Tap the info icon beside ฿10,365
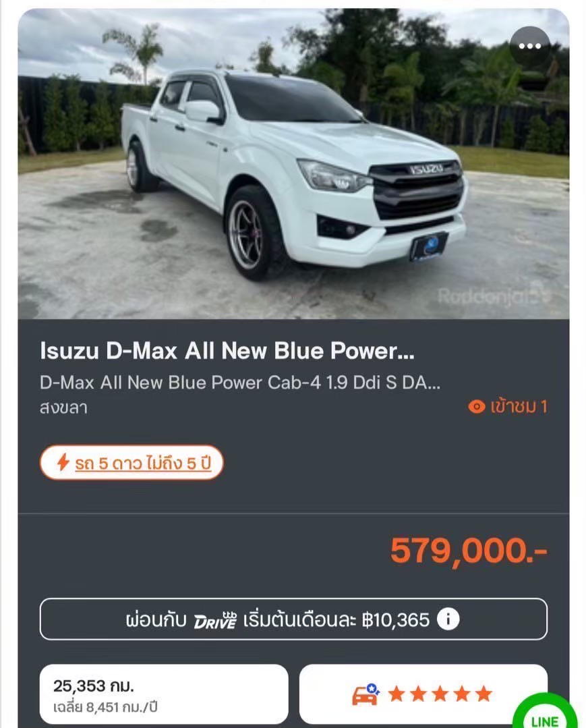The image size is (586, 728). tap(448, 619)
